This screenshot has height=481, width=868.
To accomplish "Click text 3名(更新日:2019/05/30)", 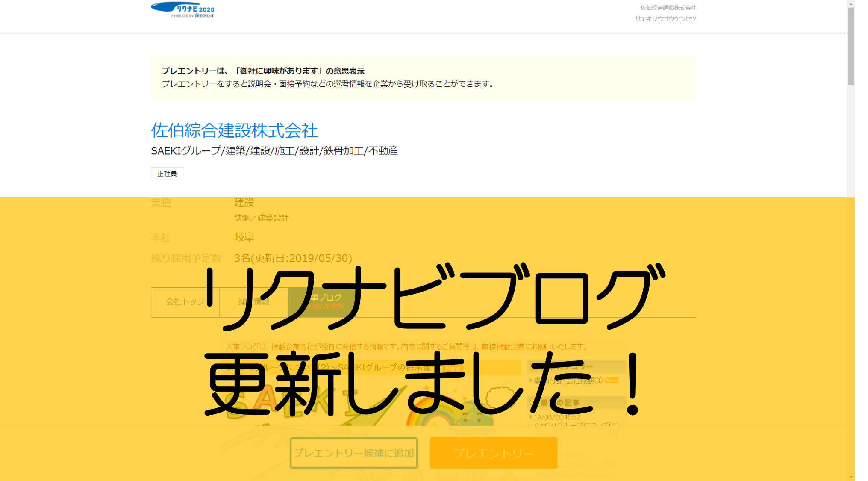I will (x=293, y=258).
